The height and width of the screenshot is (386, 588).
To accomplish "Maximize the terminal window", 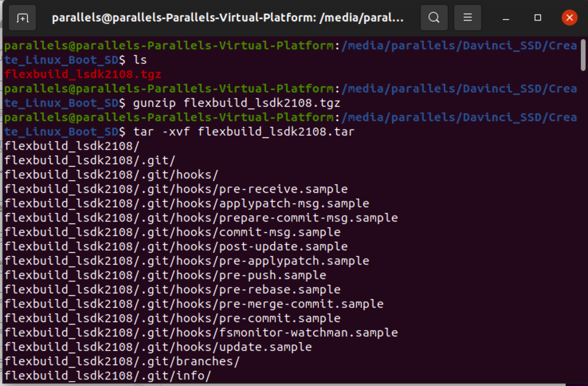I will pos(537,18).
